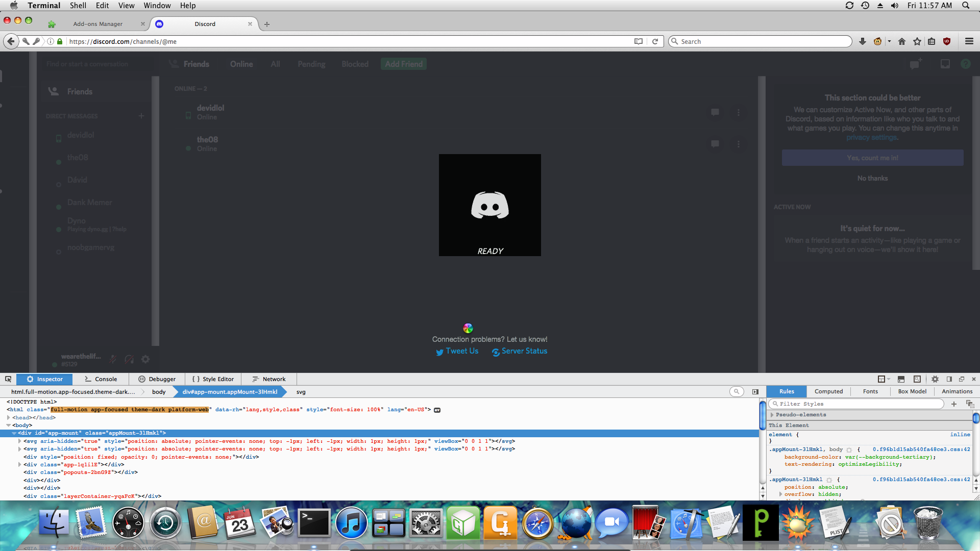Expand the div class app-1q1i1E node
Viewport: 980px width, 551px height.
(19, 464)
